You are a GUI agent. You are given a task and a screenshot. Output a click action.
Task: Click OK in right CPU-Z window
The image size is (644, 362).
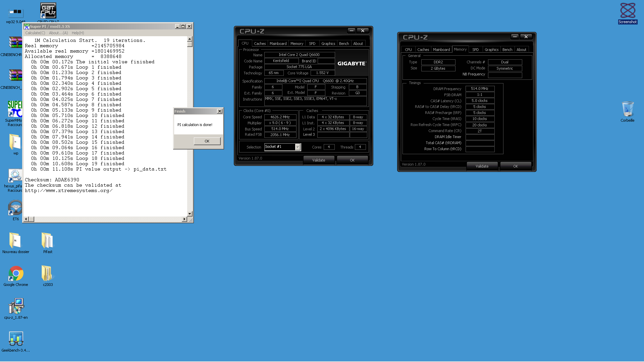click(x=516, y=166)
